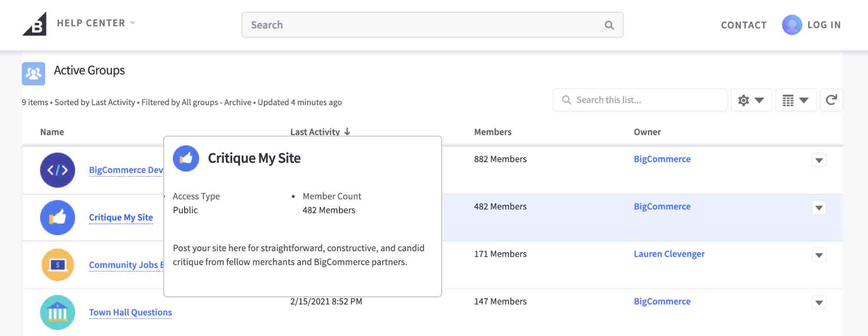The image size is (868, 336).
Task: Click the 482 Members value in popup
Action: (329, 210)
